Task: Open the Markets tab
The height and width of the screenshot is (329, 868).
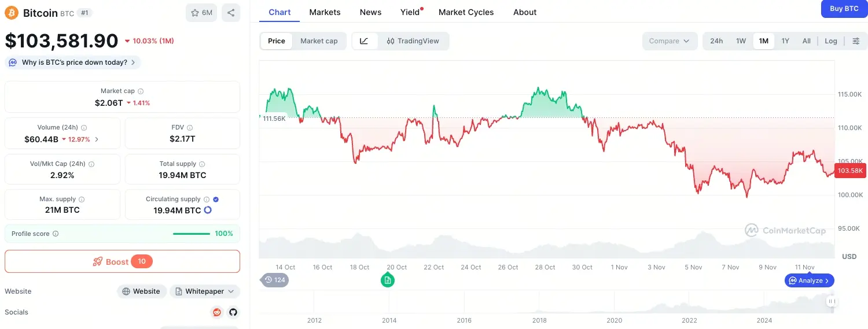Action: tap(325, 12)
